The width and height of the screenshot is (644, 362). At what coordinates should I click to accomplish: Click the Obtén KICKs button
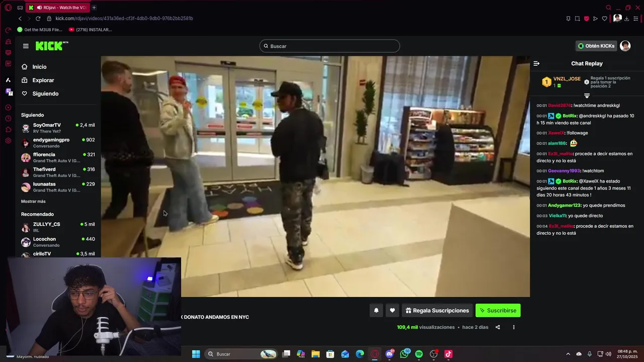pyautogui.click(x=596, y=46)
